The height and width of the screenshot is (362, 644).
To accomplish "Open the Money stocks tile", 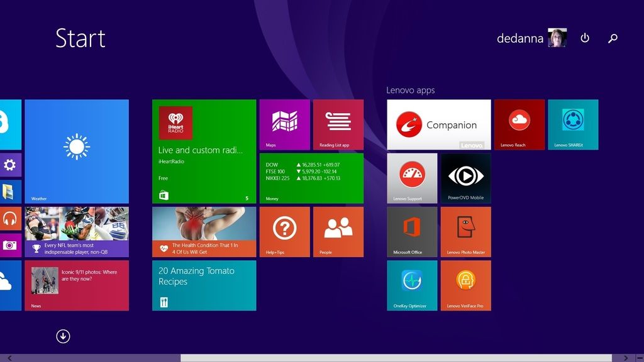I will pos(311,178).
